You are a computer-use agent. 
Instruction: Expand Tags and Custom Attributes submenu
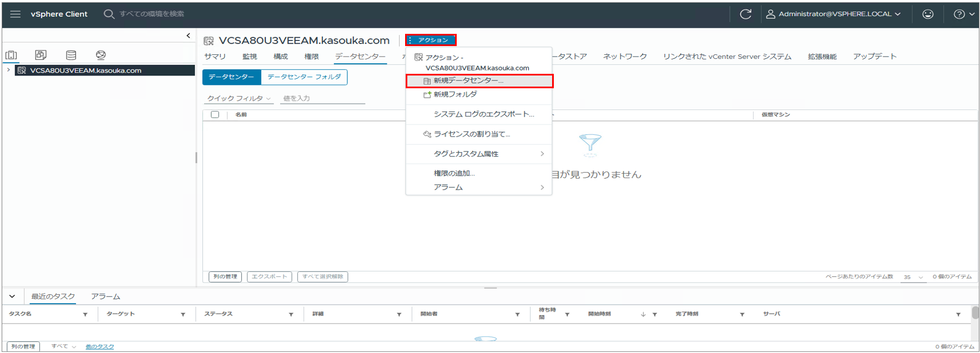coord(479,154)
